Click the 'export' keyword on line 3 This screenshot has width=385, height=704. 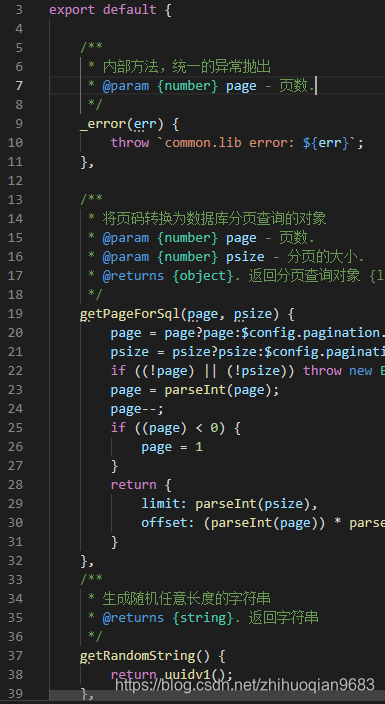pyautogui.click(x=72, y=10)
